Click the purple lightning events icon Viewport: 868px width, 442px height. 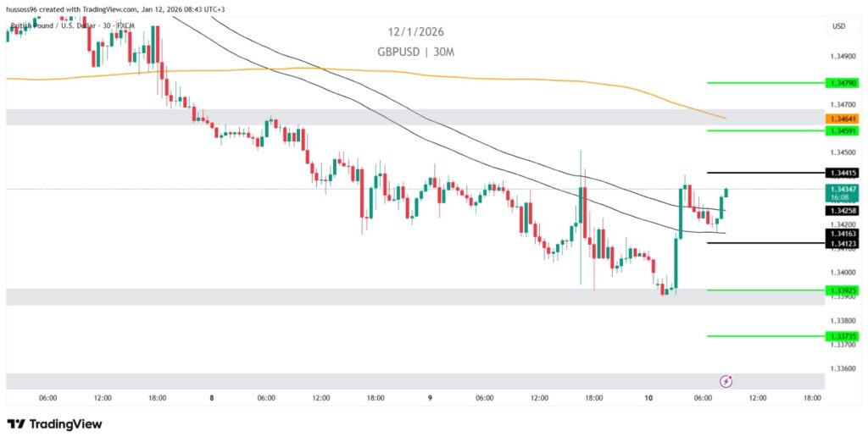pyautogui.click(x=726, y=381)
